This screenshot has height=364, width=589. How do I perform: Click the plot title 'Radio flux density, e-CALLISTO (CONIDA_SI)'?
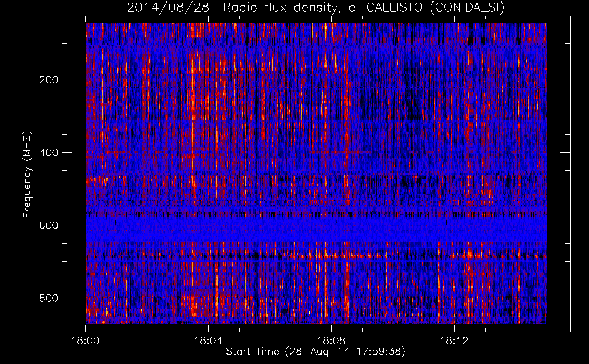pyautogui.click(x=364, y=8)
